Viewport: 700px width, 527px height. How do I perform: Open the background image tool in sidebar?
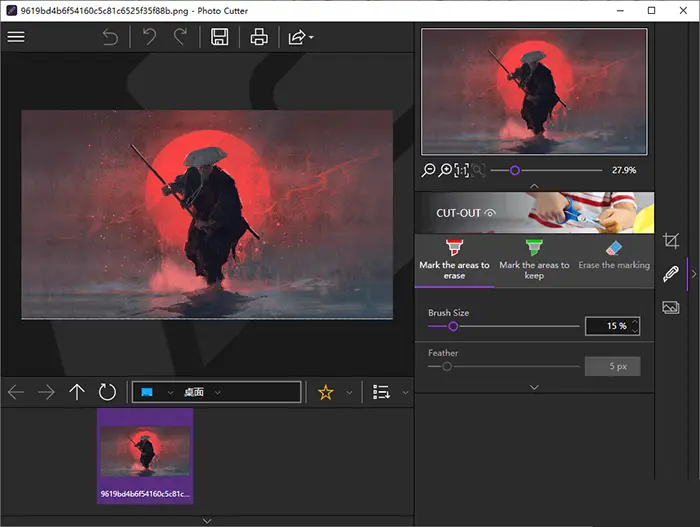[671, 307]
